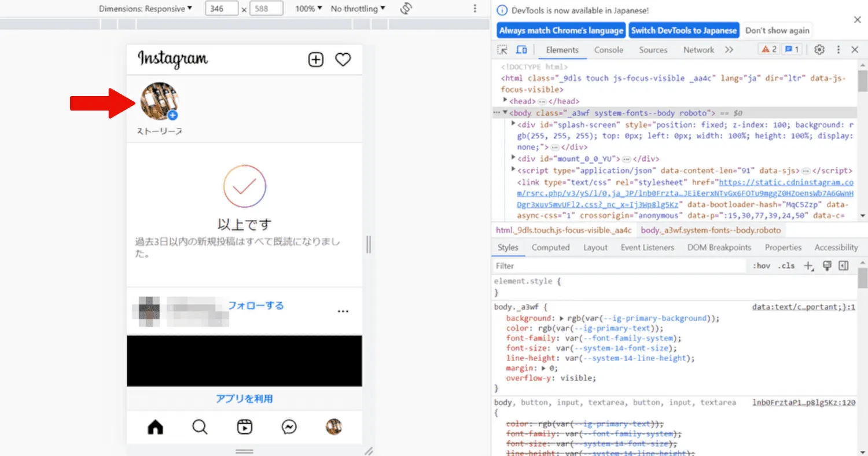The height and width of the screenshot is (456, 868).
Task: Click the アプリを利用 link
Action: pyautogui.click(x=244, y=399)
